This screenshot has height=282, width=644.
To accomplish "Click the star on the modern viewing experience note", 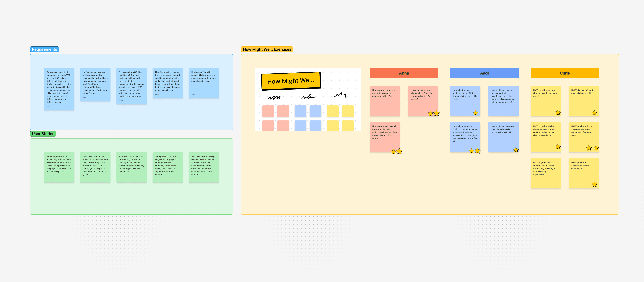I will 558,113.
